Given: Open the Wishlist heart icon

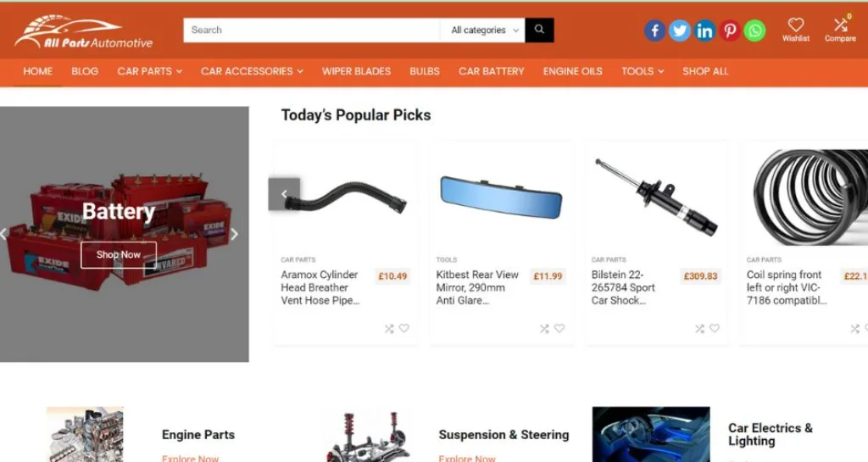Looking at the screenshot, I should (795, 30).
